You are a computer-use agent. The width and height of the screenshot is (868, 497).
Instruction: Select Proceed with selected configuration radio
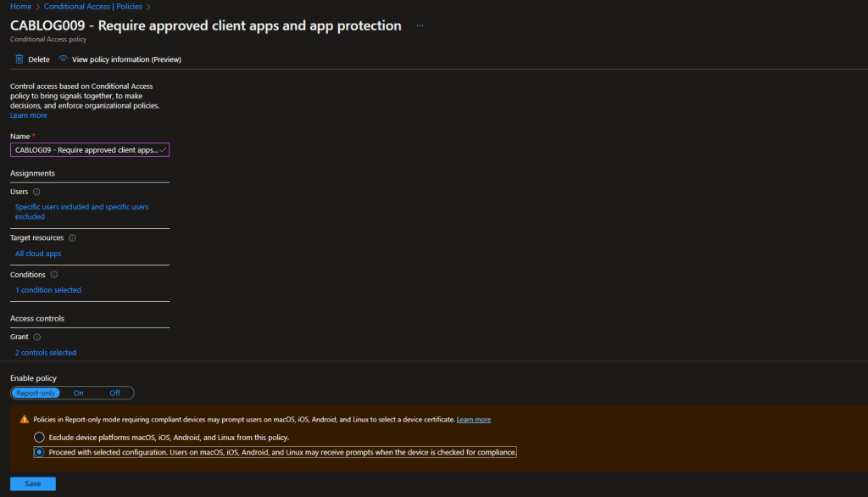point(39,453)
